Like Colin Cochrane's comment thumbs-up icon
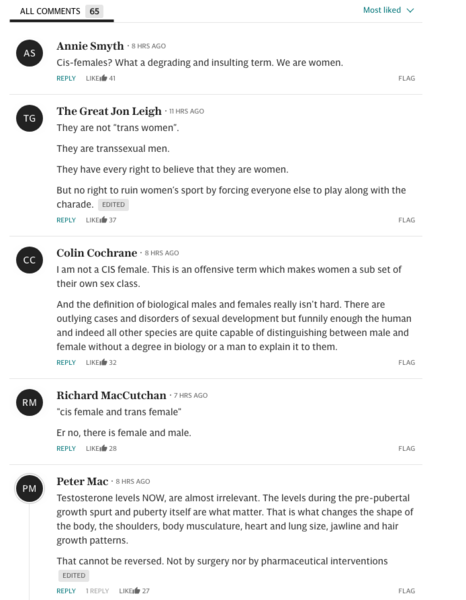 (104, 362)
